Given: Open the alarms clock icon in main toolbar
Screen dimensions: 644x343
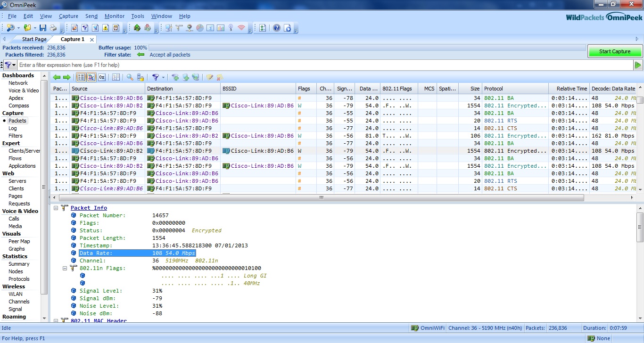Looking at the screenshot, I should pos(116,28).
